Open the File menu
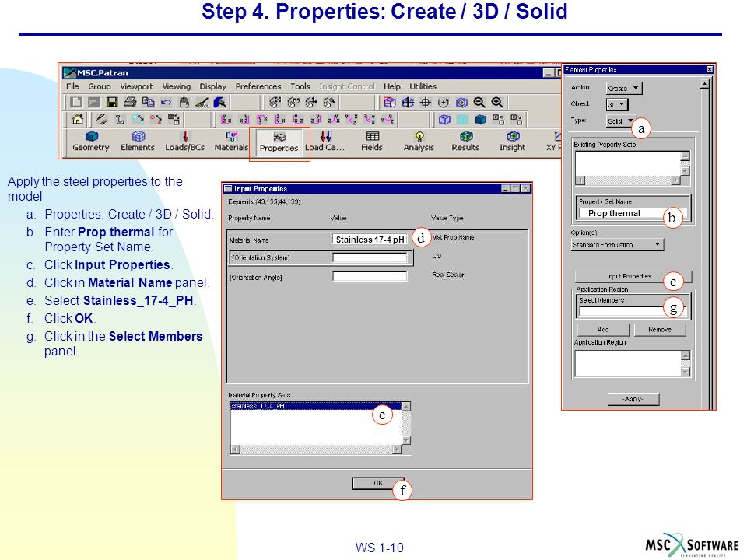 tap(72, 86)
